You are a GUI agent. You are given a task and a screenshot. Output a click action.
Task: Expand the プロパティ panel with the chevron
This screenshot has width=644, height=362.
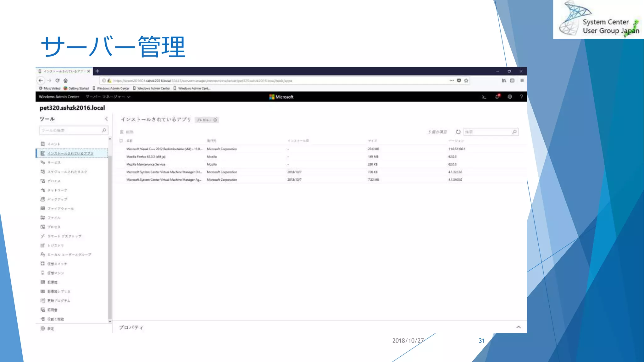pyautogui.click(x=519, y=327)
